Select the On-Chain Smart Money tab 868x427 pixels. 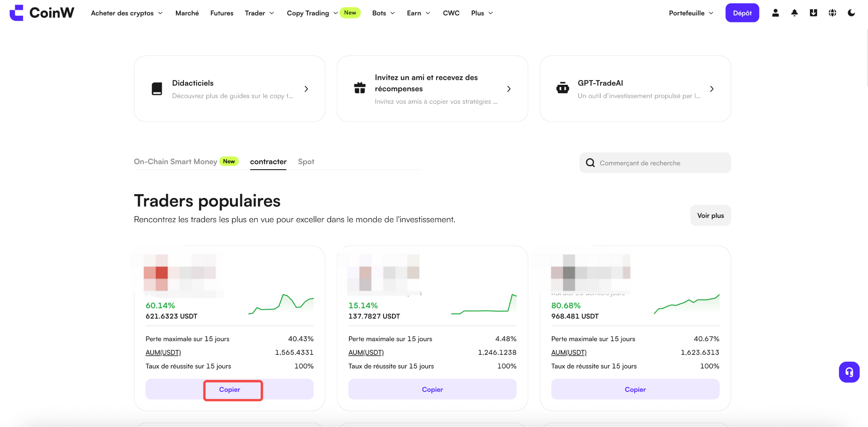point(175,162)
